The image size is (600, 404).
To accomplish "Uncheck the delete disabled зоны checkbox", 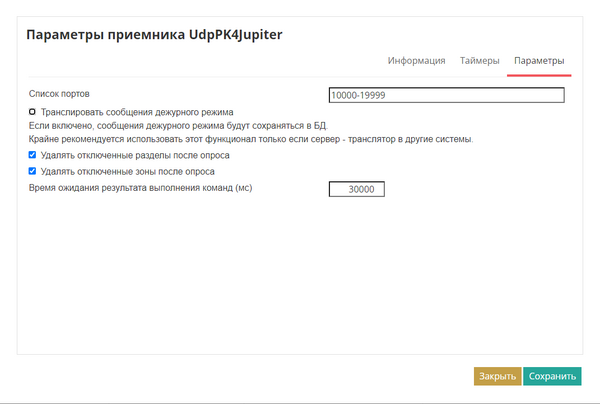I will 33,171.
